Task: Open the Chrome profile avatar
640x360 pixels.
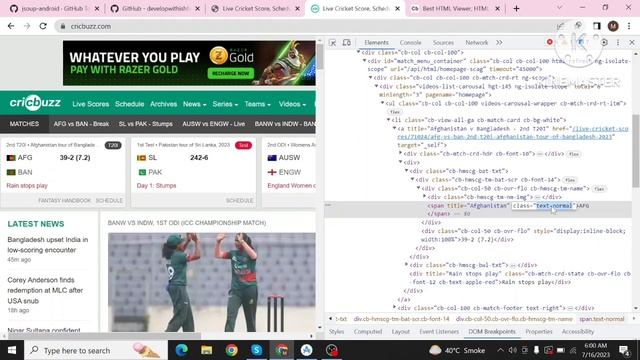Action: pyautogui.click(x=613, y=26)
